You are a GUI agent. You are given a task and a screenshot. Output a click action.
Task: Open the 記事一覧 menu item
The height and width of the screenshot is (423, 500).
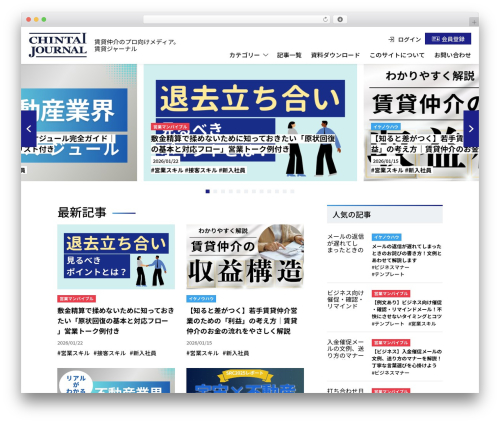click(289, 55)
